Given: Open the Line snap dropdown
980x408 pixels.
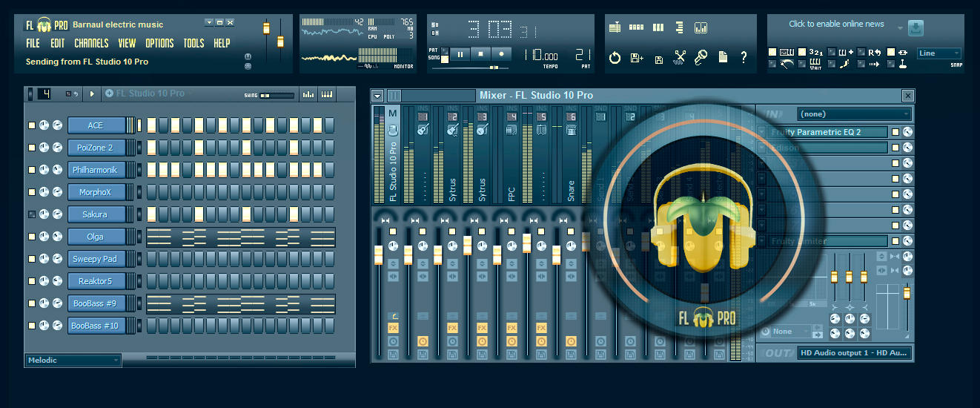Looking at the screenshot, I should tap(938, 53).
